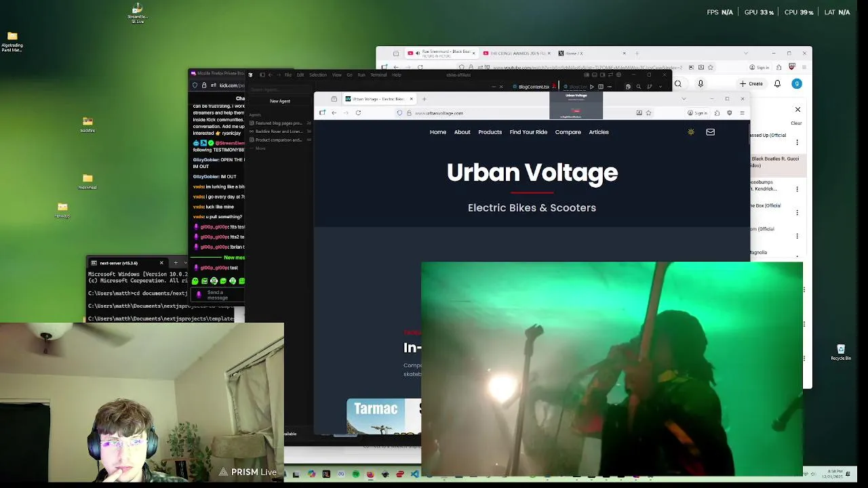This screenshot has width=868, height=488.
Task: Close the YouTube playlist panel with X
Action: click(x=797, y=109)
